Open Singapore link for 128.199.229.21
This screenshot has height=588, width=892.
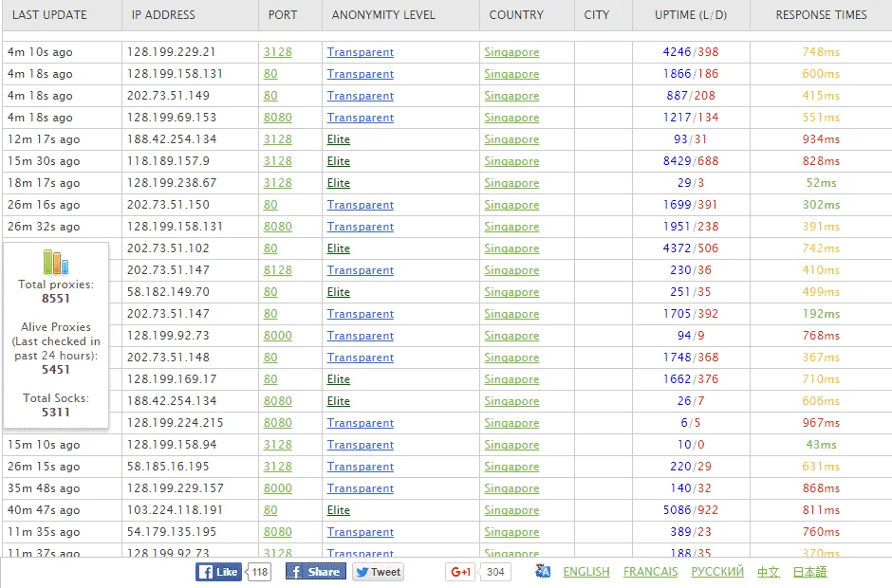point(511,52)
